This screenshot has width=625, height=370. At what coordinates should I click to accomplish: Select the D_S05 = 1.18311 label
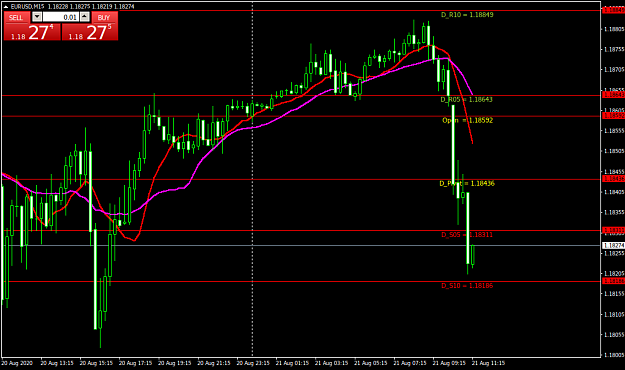[467, 234]
